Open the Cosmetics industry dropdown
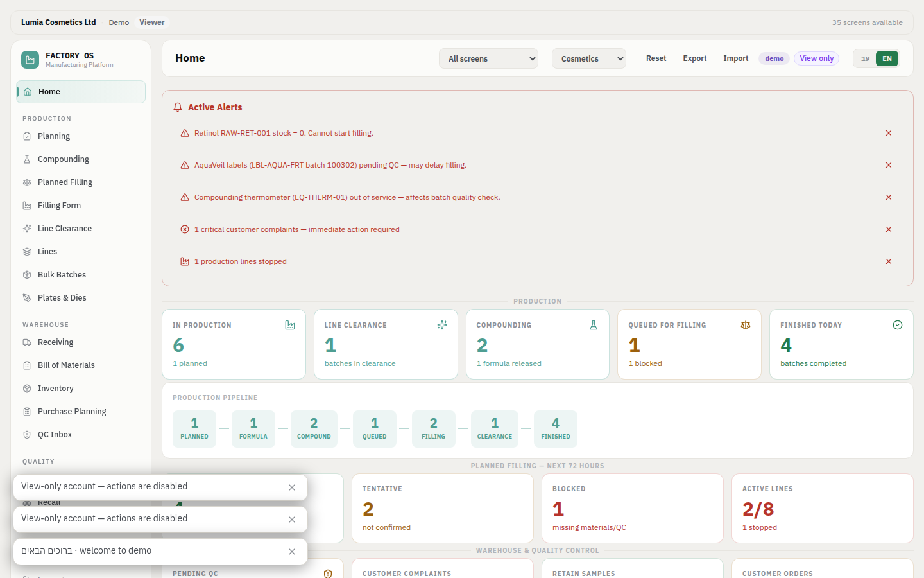The height and width of the screenshot is (578, 924). [589, 58]
